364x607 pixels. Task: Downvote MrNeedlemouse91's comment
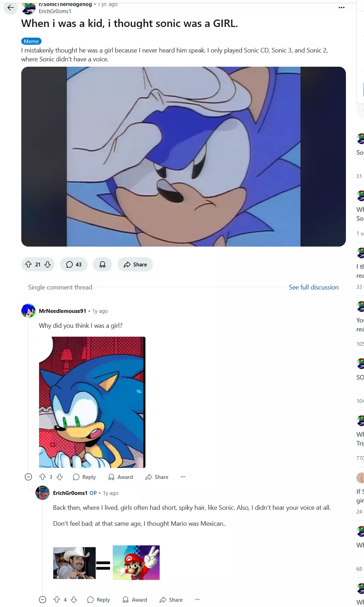click(x=60, y=477)
